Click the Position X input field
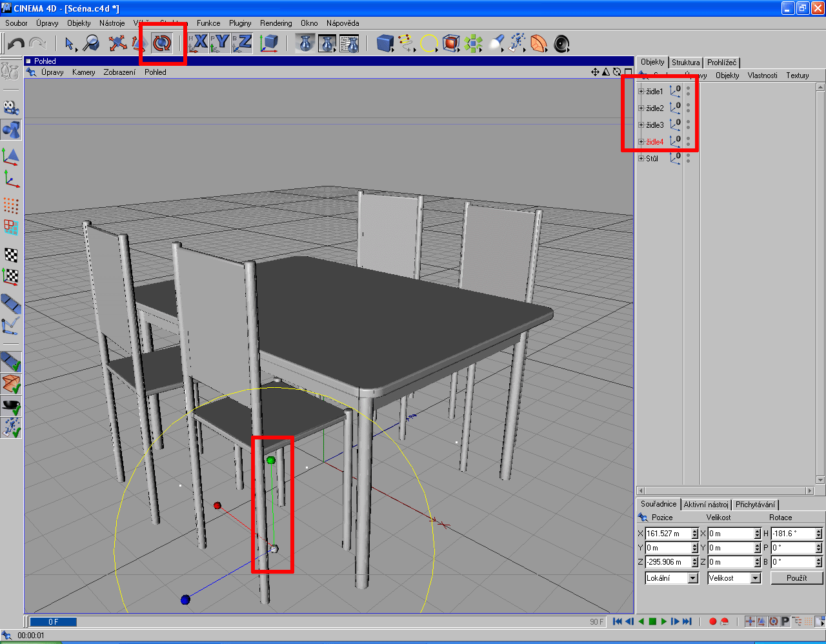Screen dimensions: 826x644 click(668, 534)
